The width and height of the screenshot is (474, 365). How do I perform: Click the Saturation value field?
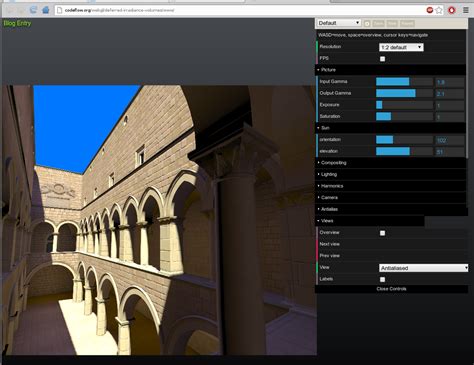click(x=450, y=117)
